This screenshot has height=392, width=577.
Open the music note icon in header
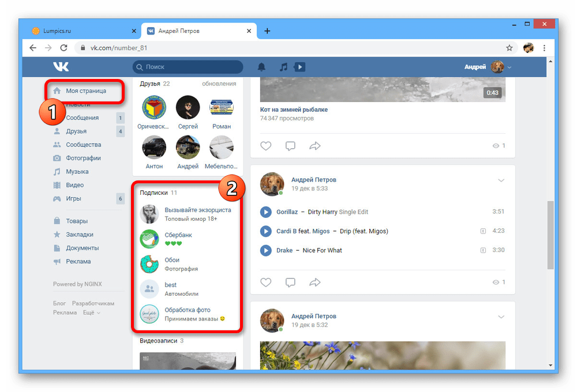click(283, 67)
